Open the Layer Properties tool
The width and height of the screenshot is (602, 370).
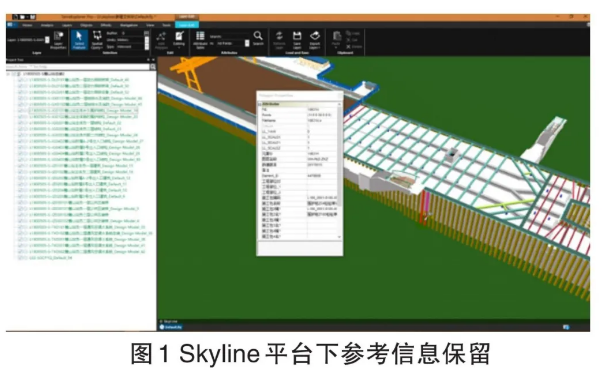click(x=58, y=40)
